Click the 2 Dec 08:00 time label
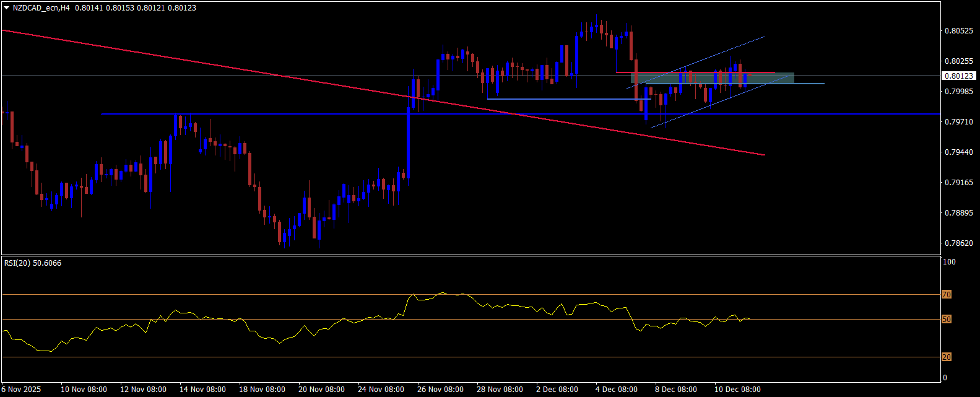This screenshot has height=397, width=980. click(557, 390)
